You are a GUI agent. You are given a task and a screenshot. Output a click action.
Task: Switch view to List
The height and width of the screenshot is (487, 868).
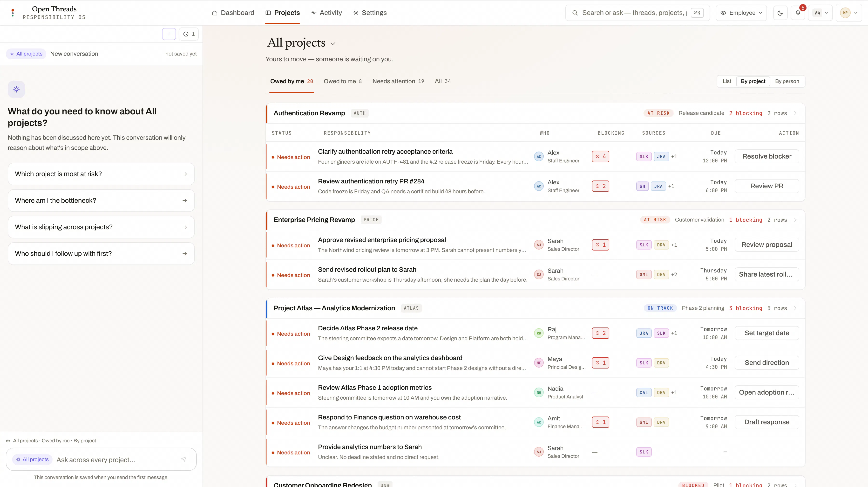click(727, 81)
